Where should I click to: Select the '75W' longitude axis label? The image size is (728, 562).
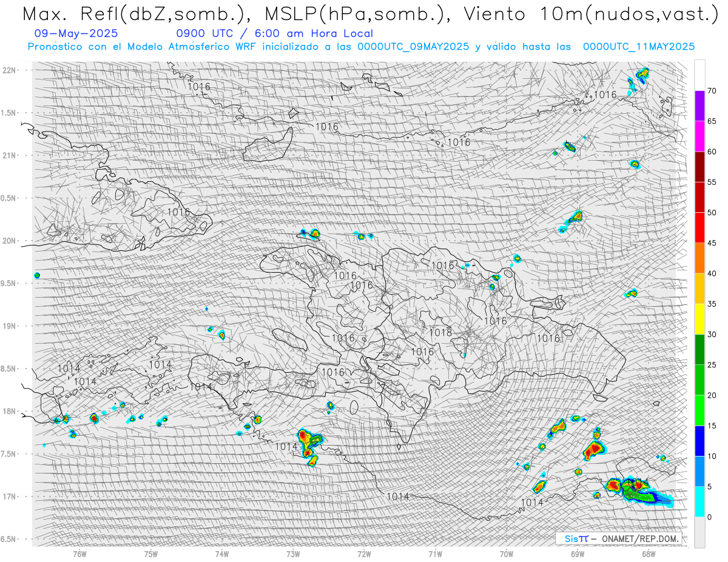(151, 554)
